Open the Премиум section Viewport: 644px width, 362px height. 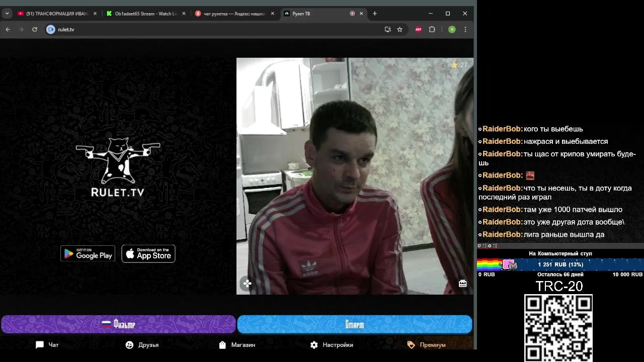point(427,345)
